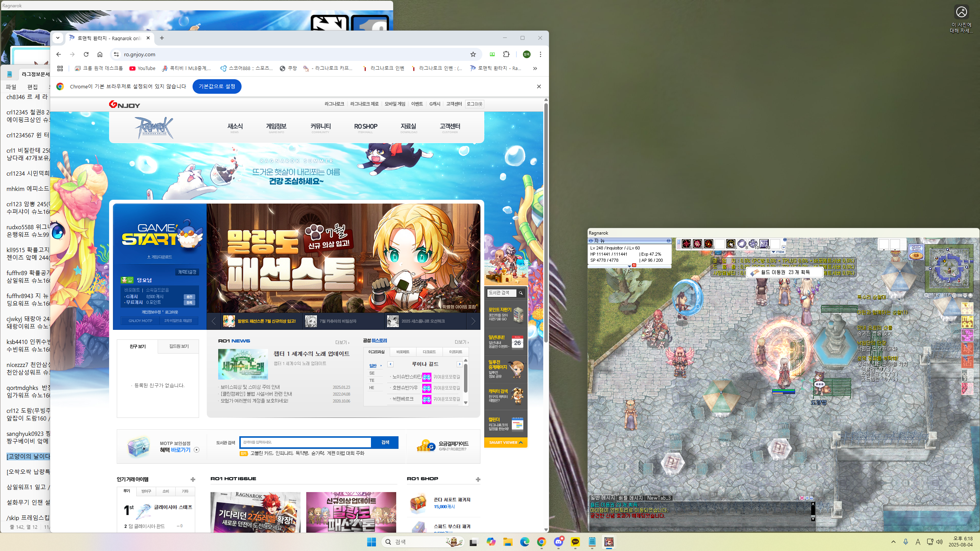Viewport: 980px width, 551px height.
Task: Show the next banner with the right arrow
Action: coord(473,321)
